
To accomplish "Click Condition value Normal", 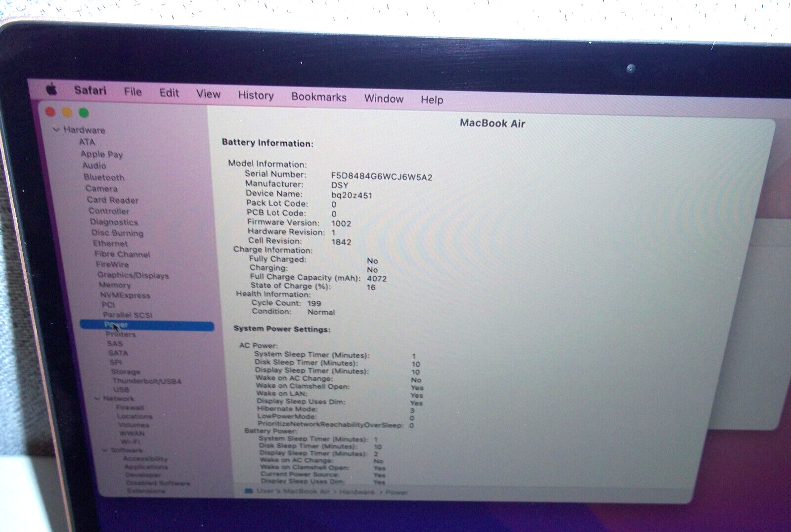I will click(321, 312).
